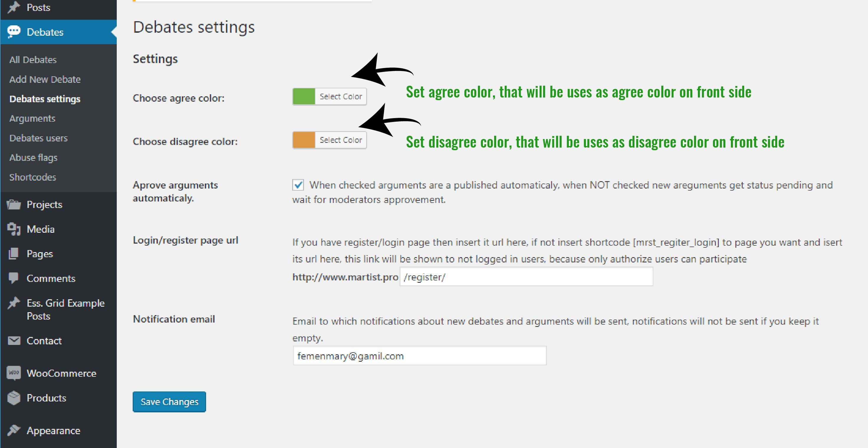The height and width of the screenshot is (448, 868).
Task: Click the WooCommerce logo icon
Action: pyautogui.click(x=14, y=373)
